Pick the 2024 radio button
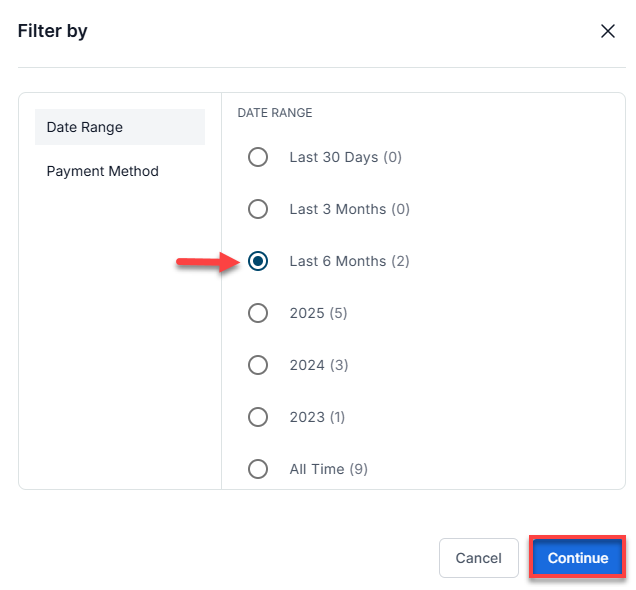Viewport: 636px width, 590px height. [x=258, y=365]
